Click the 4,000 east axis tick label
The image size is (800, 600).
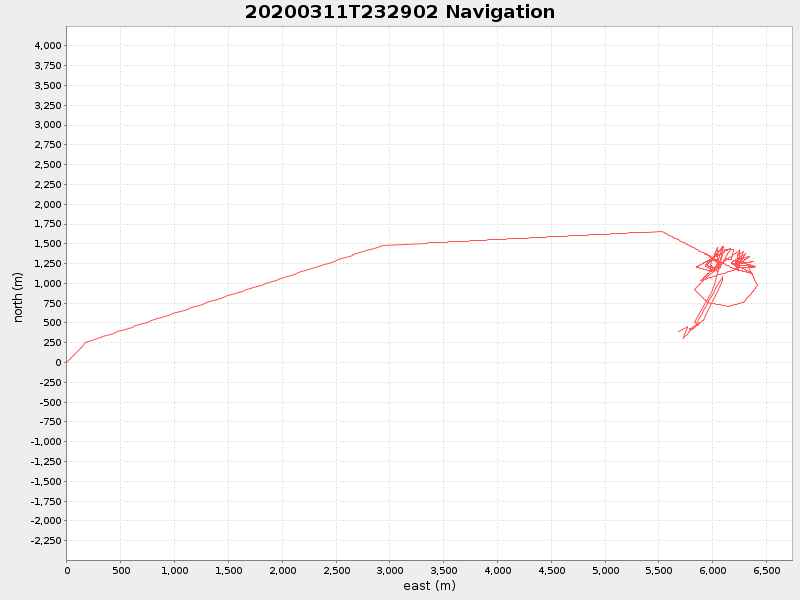pos(497,570)
